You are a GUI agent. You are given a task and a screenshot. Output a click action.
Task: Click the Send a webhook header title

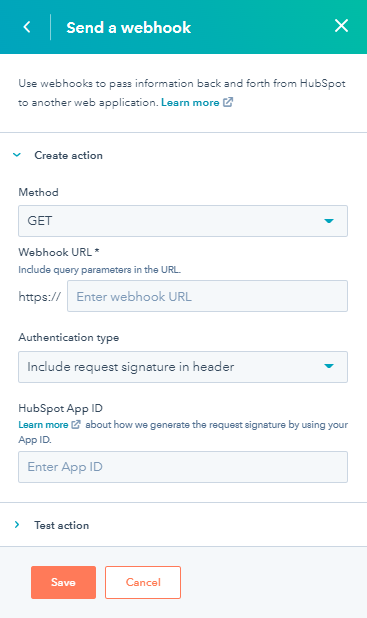129,27
